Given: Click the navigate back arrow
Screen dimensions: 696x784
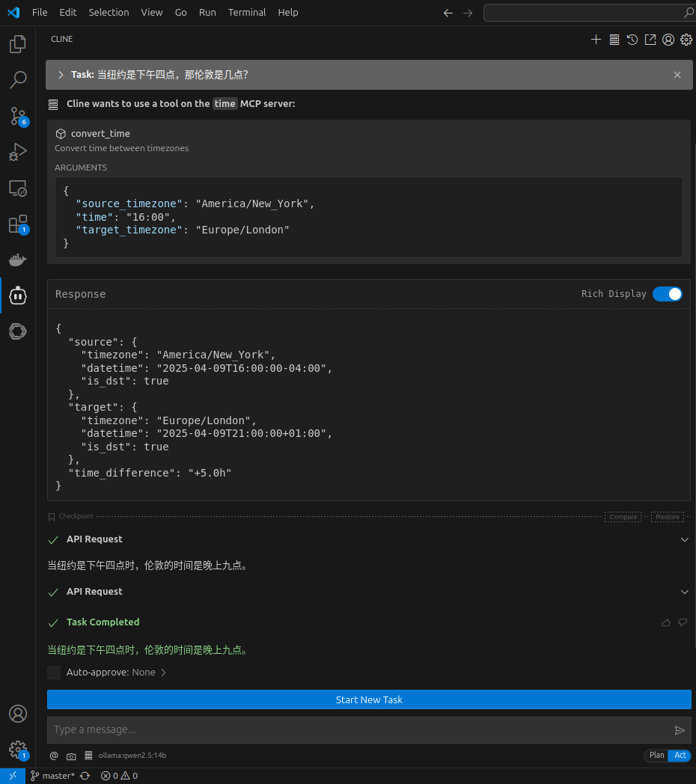Looking at the screenshot, I should pyautogui.click(x=448, y=13).
